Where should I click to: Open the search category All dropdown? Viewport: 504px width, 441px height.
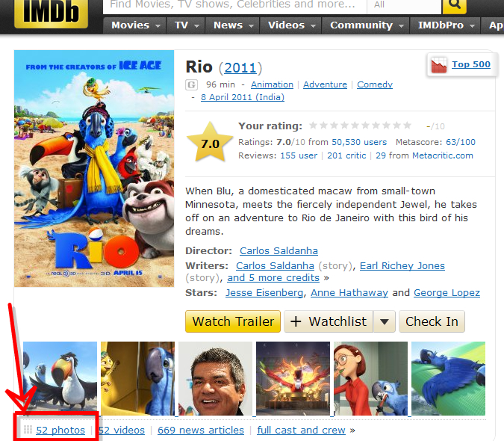pos(405,6)
